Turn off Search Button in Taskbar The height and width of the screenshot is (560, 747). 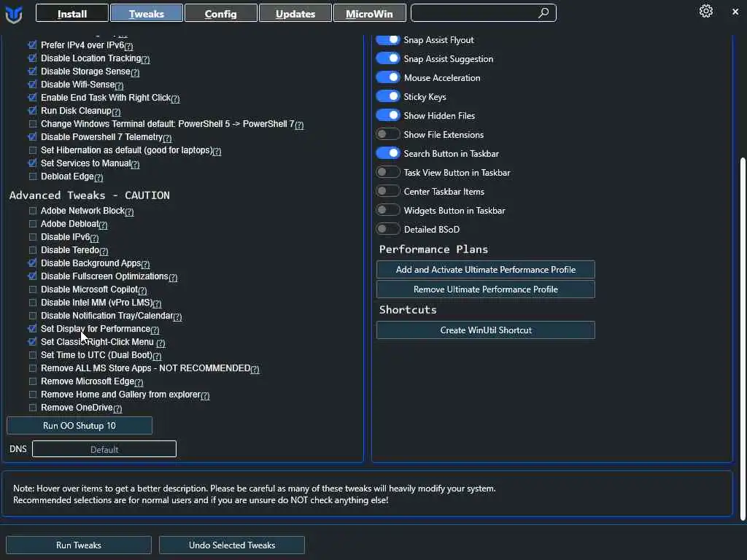tap(388, 153)
